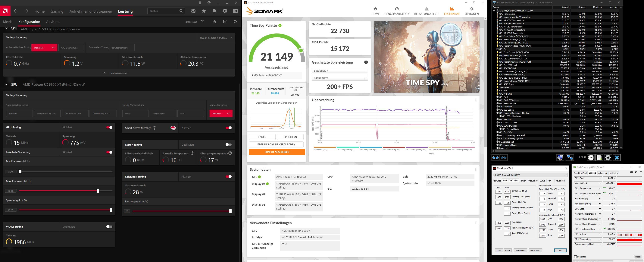Toggle Leistungs-Tuning switch
Screen dimensions: 644x262
point(228,177)
